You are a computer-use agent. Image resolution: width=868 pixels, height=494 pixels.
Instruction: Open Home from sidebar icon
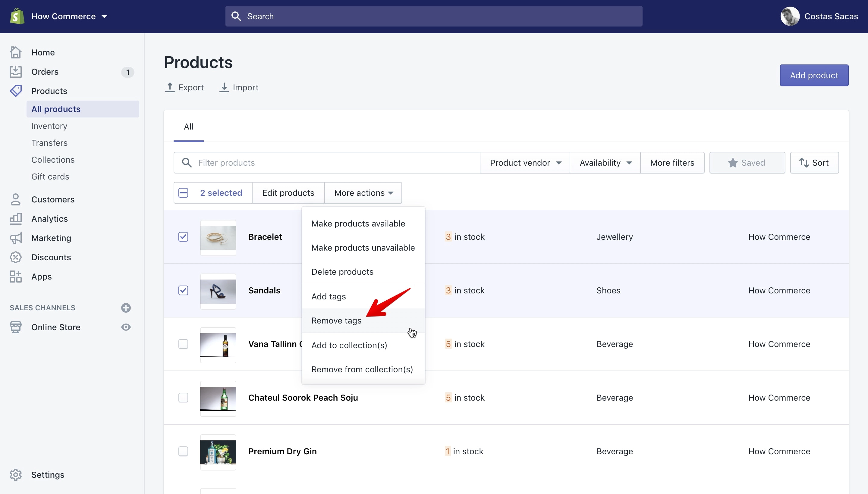coord(16,52)
